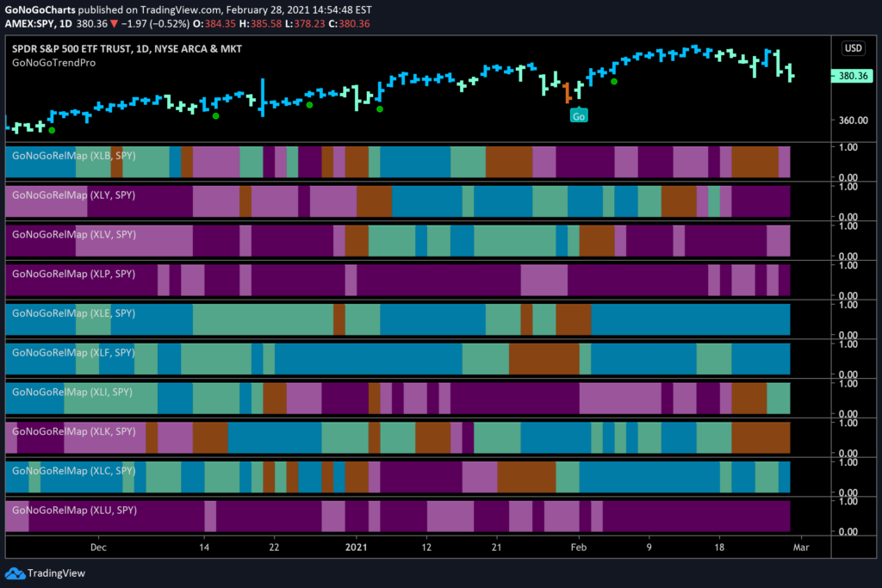Select the GoNoGoRelMap (XLK, SPY) label
Image resolution: width=882 pixels, height=588 pixels.
(74, 431)
